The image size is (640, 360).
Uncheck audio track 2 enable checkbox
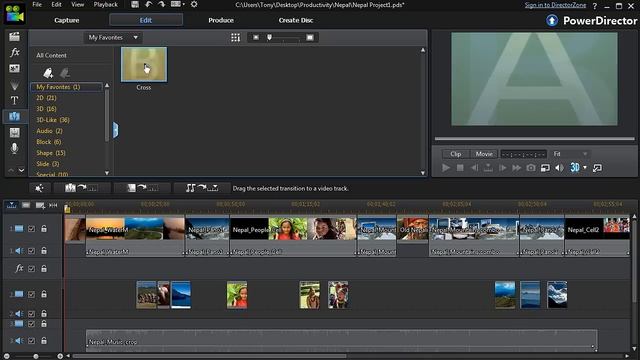[x=31, y=313]
